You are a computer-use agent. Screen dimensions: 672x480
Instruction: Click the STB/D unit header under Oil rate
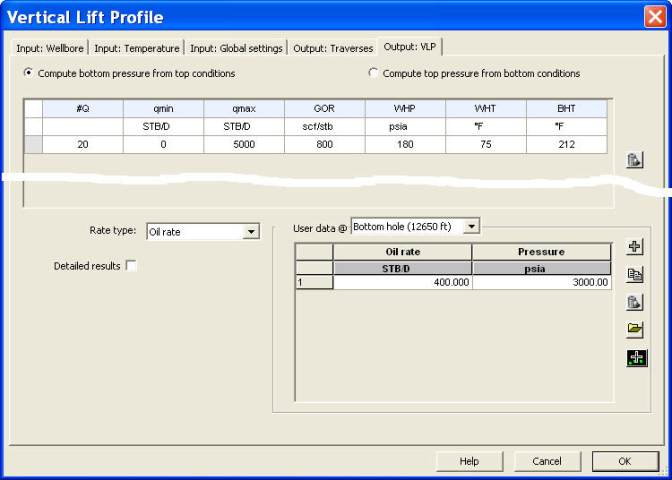coord(402,268)
